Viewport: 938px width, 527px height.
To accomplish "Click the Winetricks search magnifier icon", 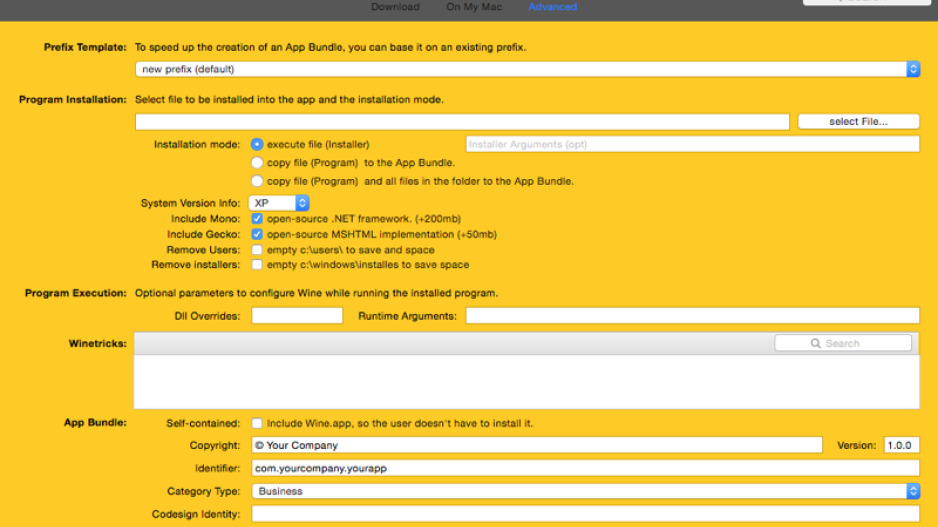I will click(816, 343).
